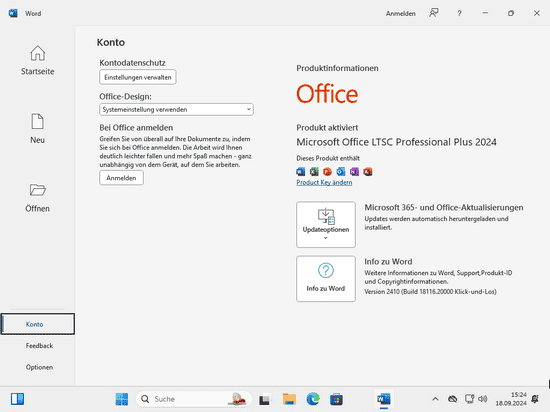
Task: Go to the Startseite home icon
Action: click(x=38, y=53)
